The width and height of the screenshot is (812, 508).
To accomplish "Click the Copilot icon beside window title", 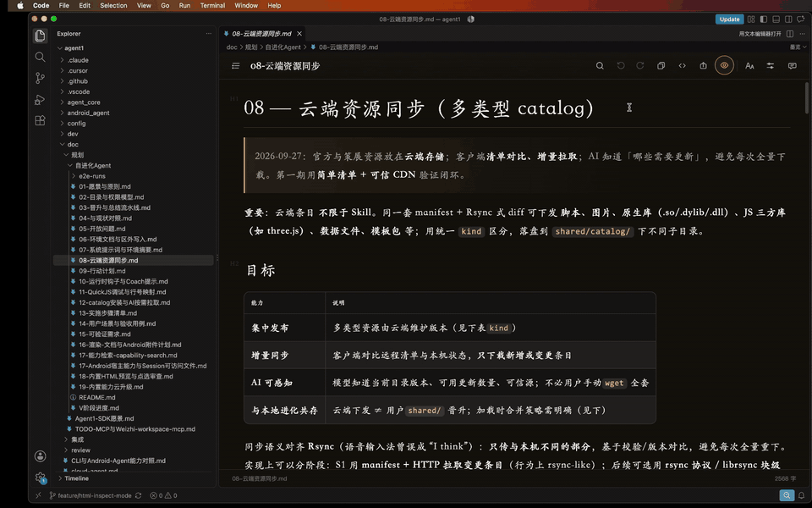I will (x=471, y=19).
